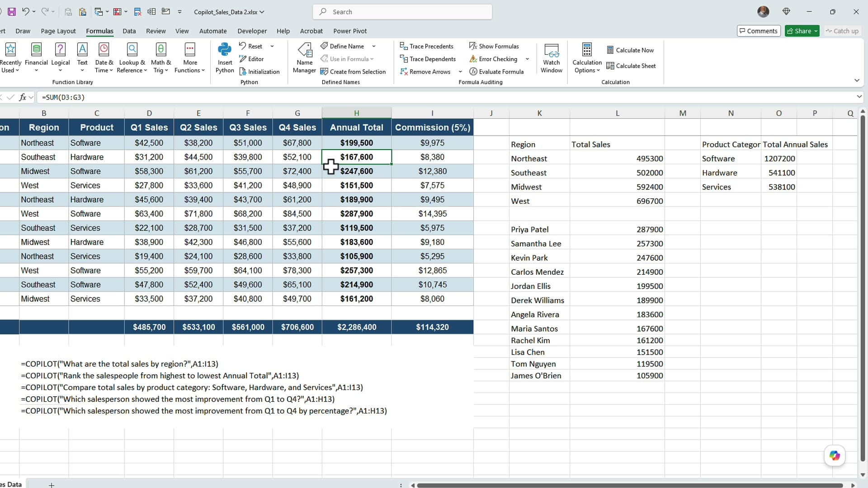Collapse the ribbon with chevron
Viewport: 868px width, 488px height.
[x=857, y=80]
